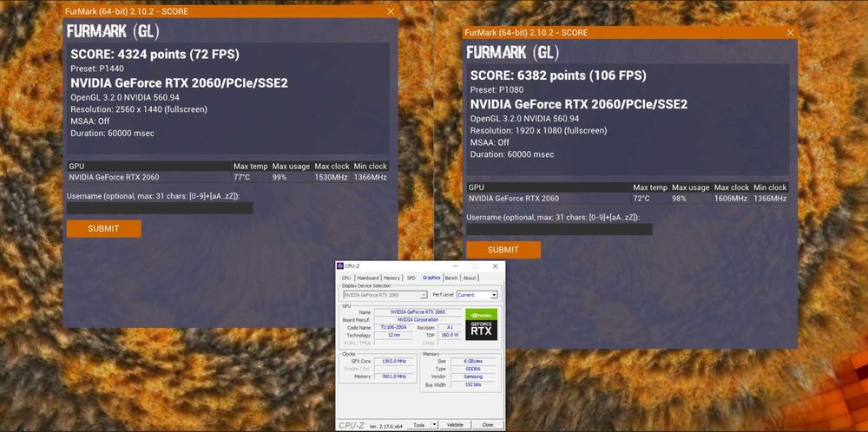Click the Technology '12 nm' field

[393, 335]
